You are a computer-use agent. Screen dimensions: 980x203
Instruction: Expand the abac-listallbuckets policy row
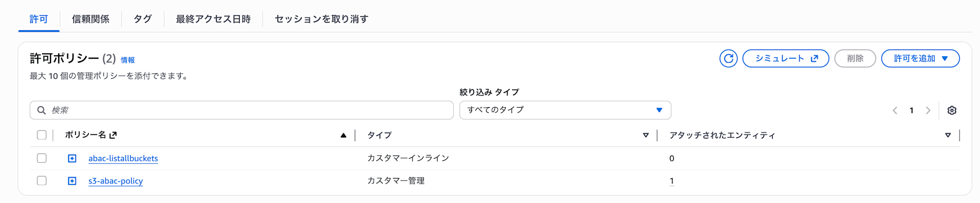tap(72, 158)
